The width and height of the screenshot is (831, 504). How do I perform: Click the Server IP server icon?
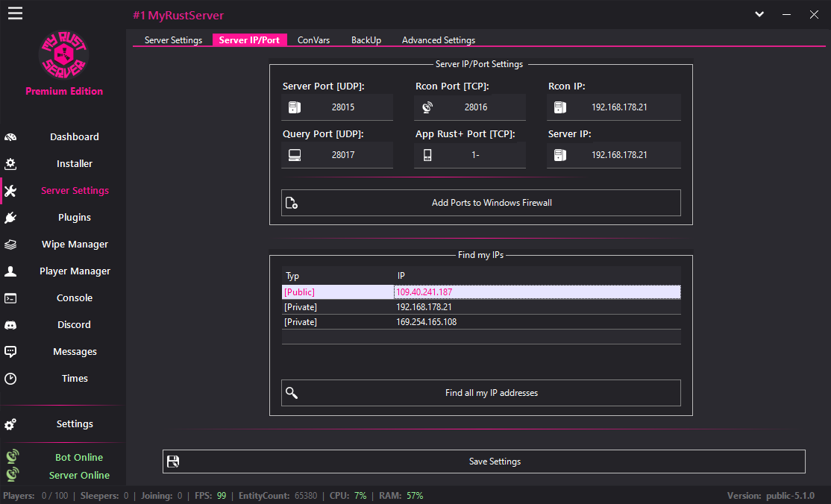pyautogui.click(x=560, y=155)
